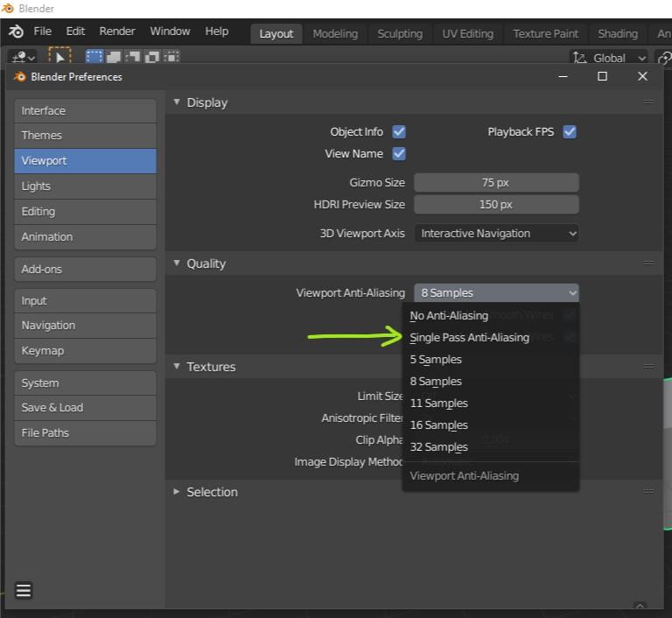Open the Add-ons preferences section

click(x=85, y=269)
